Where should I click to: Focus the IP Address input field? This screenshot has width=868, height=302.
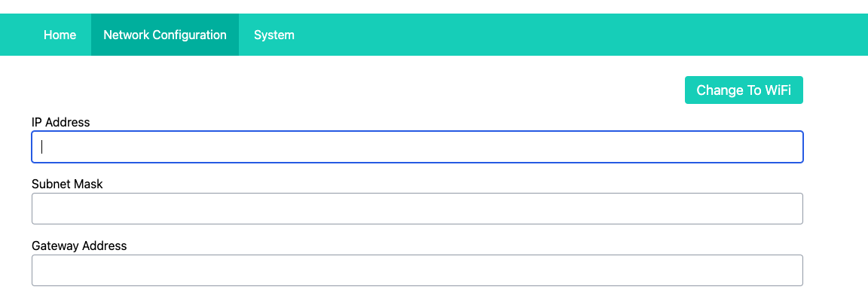pos(417,147)
